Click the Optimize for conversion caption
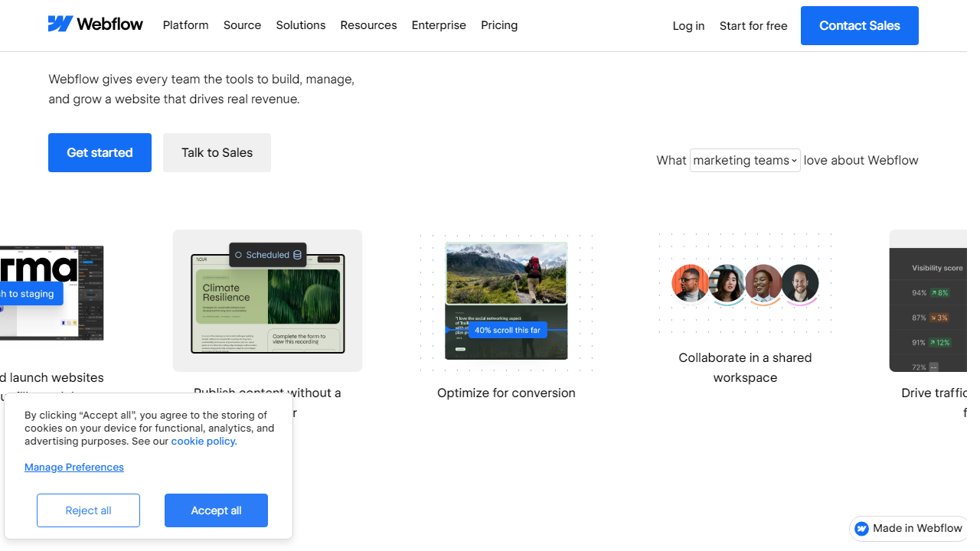 click(506, 393)
